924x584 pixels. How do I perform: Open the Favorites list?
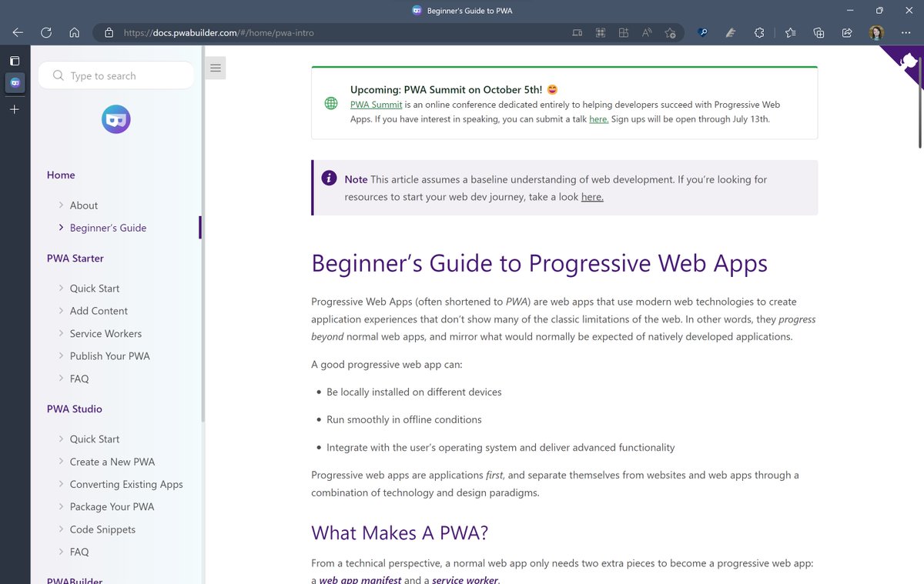click(790, 33)
